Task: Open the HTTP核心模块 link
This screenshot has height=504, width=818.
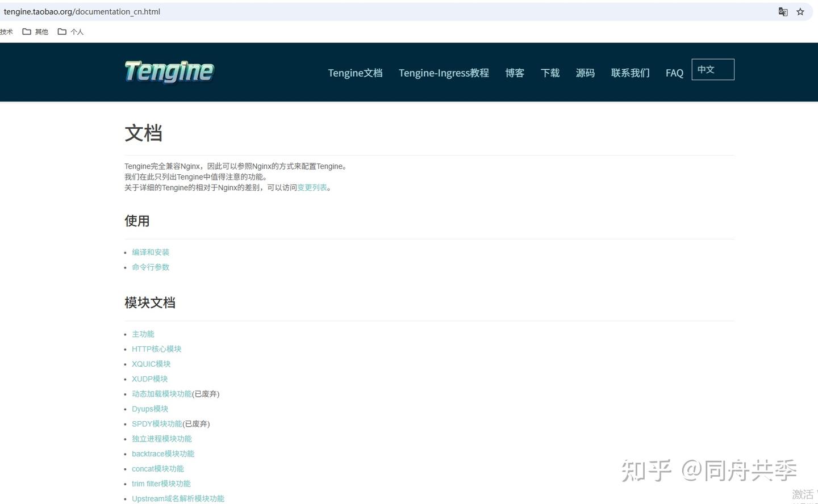Action: click(157, 349)
